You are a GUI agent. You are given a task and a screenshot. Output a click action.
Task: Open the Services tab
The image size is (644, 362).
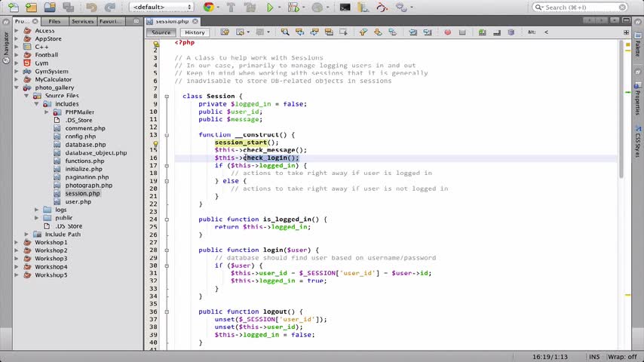[82, 21]
